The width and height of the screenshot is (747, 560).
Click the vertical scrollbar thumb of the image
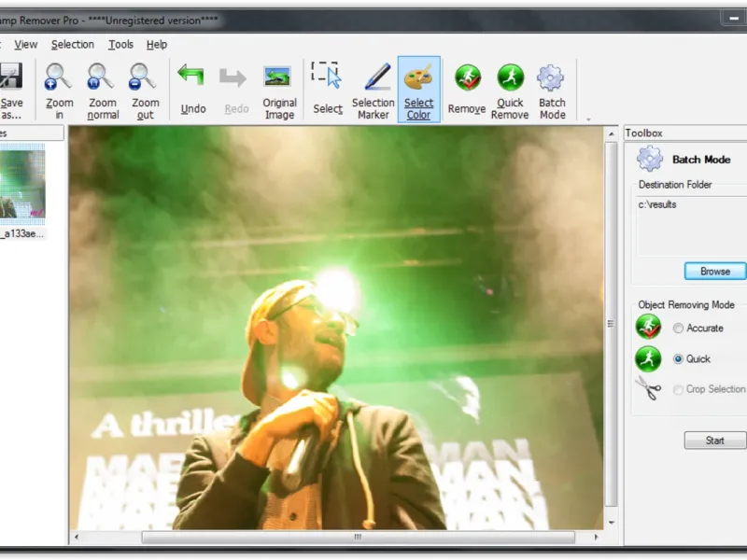coord(611,324)
